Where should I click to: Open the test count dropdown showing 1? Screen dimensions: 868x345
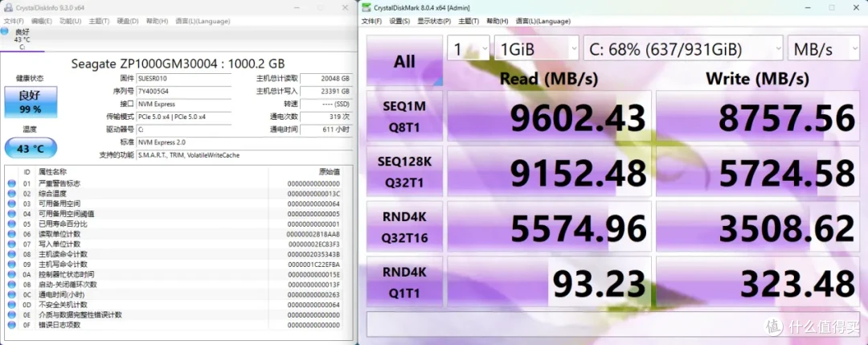point(469,48)
